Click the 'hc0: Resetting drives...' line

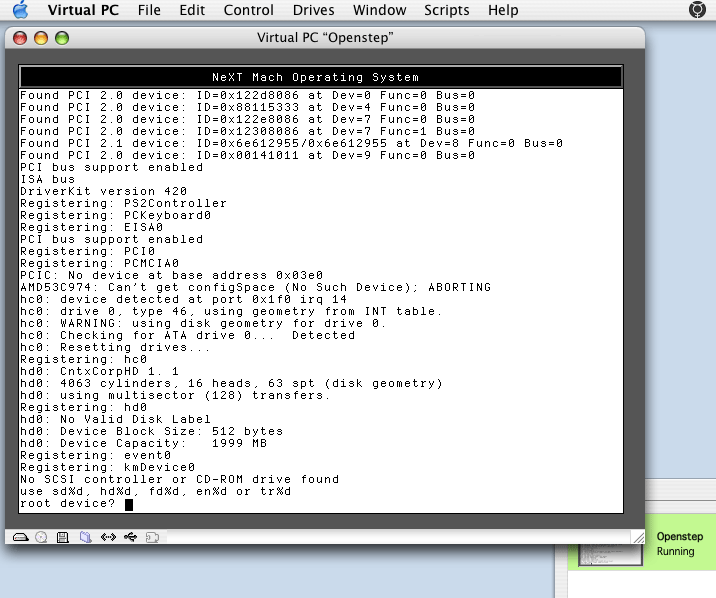tap(115, 347)
